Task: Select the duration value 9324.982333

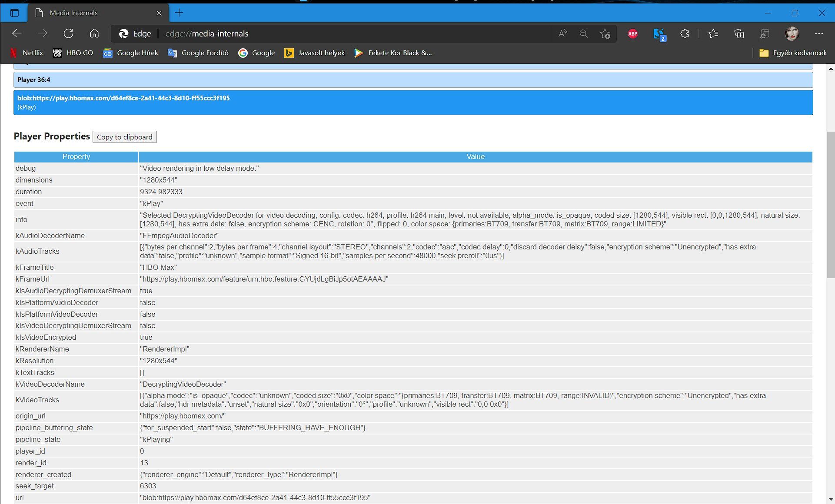Action: coord(161,192)
